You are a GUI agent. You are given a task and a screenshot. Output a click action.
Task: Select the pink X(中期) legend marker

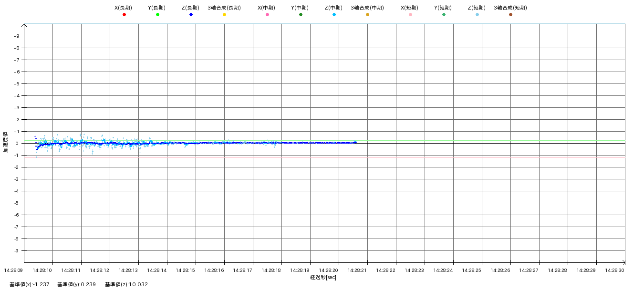[x=267, y=15]
